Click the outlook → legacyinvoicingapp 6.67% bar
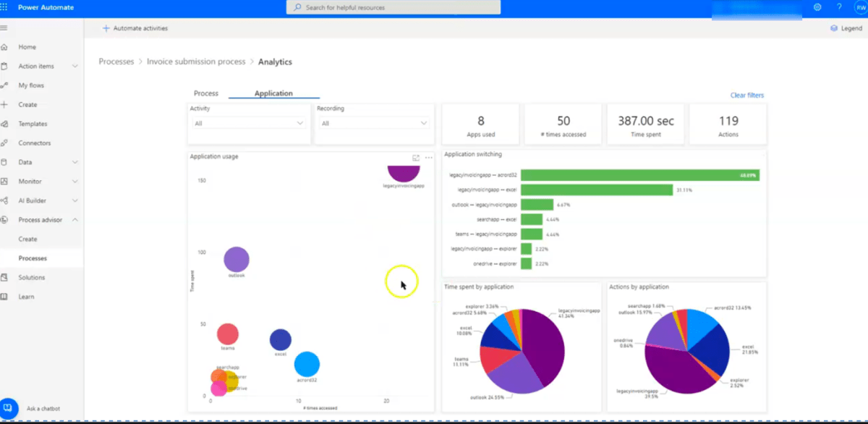This screenshot has width=868, height=424. (x=537, y=204)
